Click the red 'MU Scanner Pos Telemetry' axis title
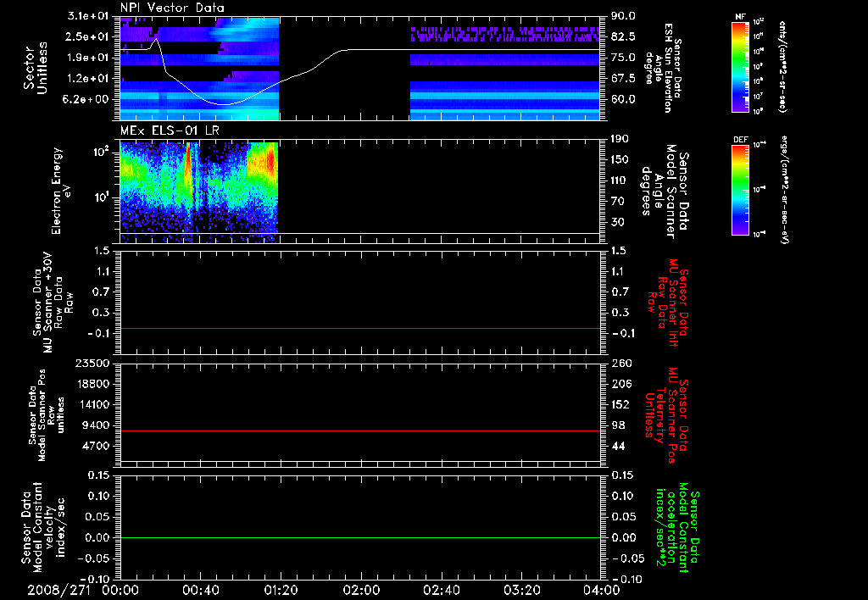868x600 pixels. (666, 415)
